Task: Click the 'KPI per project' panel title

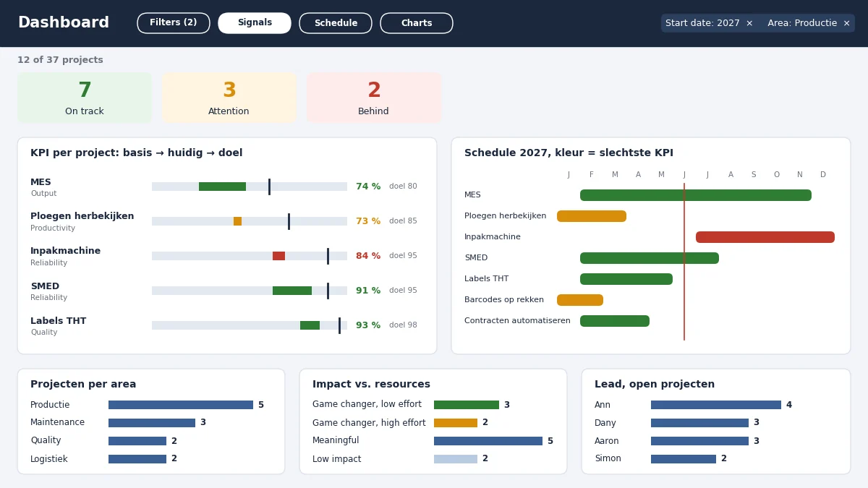Action: point(137,153)
